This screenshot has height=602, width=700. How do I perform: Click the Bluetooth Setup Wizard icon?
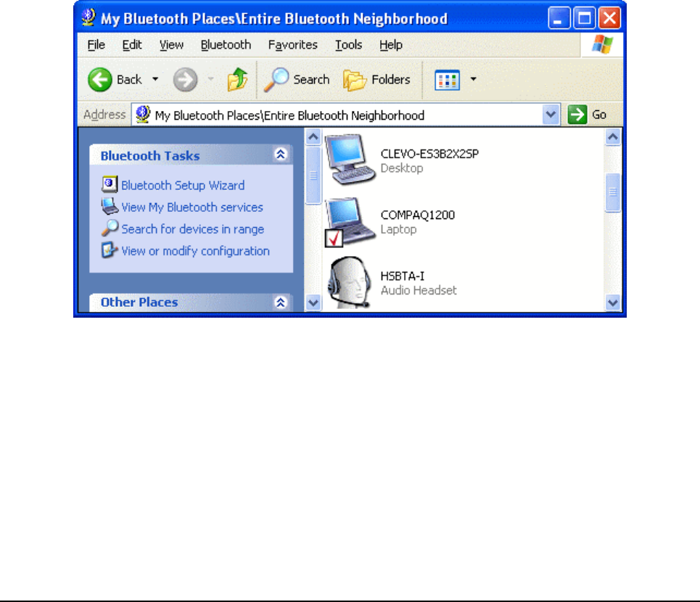[110, 184]
